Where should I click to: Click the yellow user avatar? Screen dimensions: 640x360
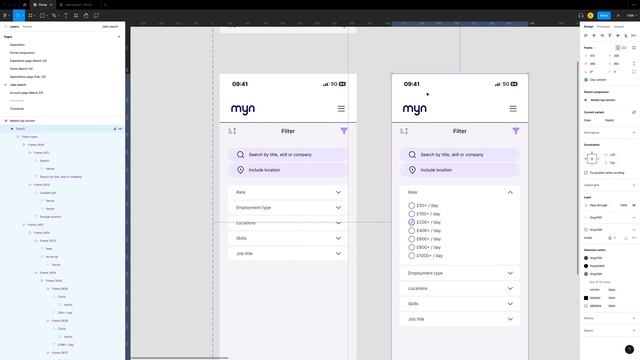click(x=591, y=16)
